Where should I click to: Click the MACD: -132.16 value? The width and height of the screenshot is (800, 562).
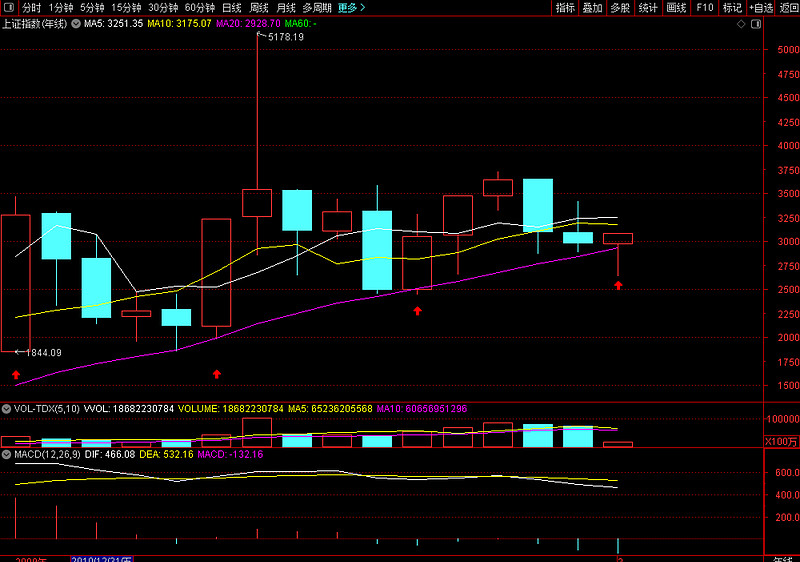pyautogui.click(x=230, y=454)
